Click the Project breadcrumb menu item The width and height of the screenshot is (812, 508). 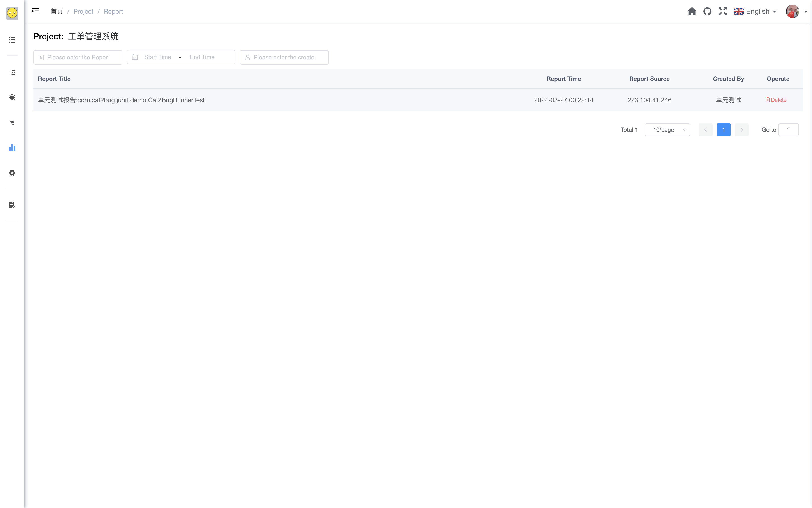pyautogui.click(x=83, y=11)
